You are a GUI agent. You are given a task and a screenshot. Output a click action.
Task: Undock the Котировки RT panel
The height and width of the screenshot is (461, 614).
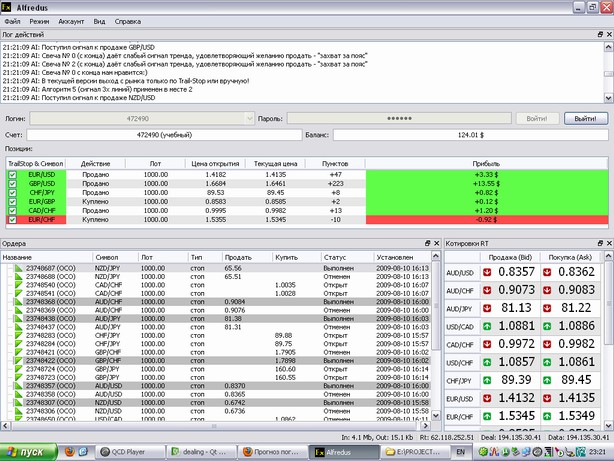tap(600, 243)
